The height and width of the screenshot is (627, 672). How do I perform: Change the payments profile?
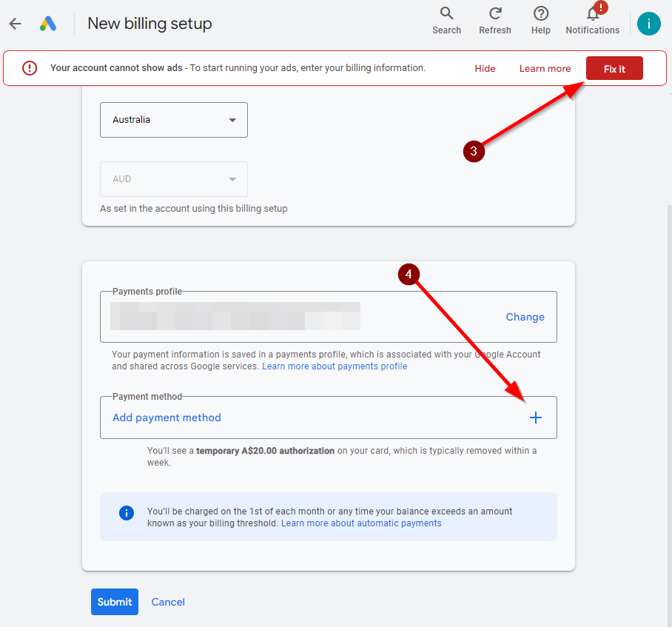(525, 317)
